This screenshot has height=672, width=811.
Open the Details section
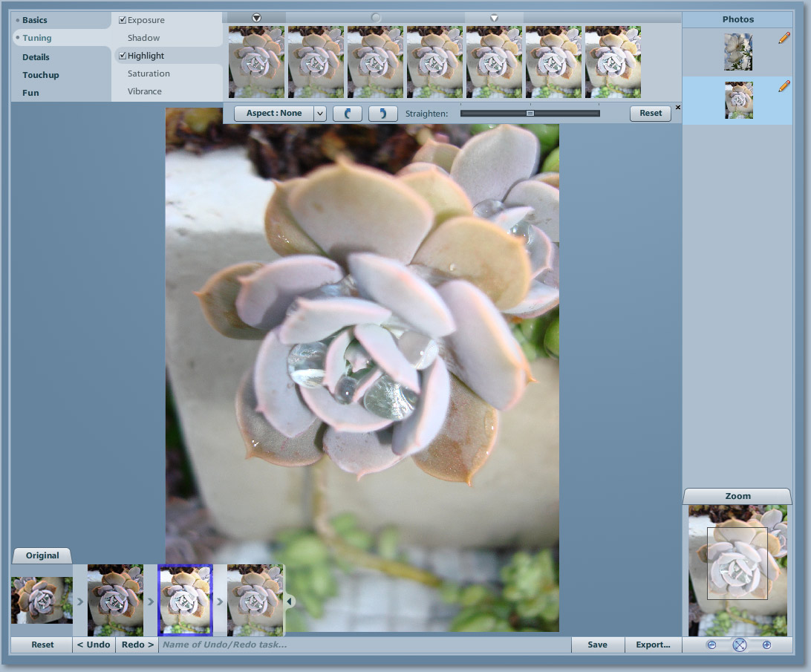(36, 57)
